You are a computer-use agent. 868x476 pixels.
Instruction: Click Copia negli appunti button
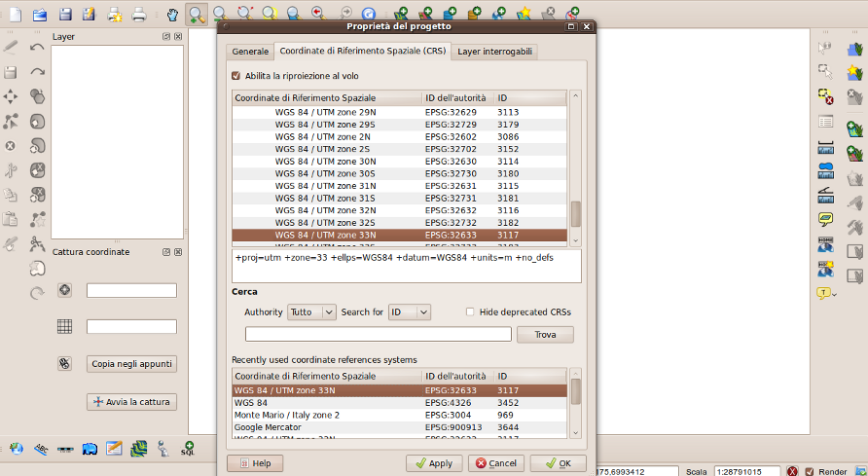(131, 364)
